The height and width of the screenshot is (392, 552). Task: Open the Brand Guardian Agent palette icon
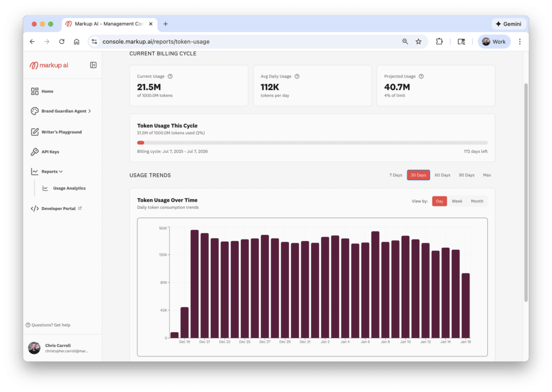point(34,111)
